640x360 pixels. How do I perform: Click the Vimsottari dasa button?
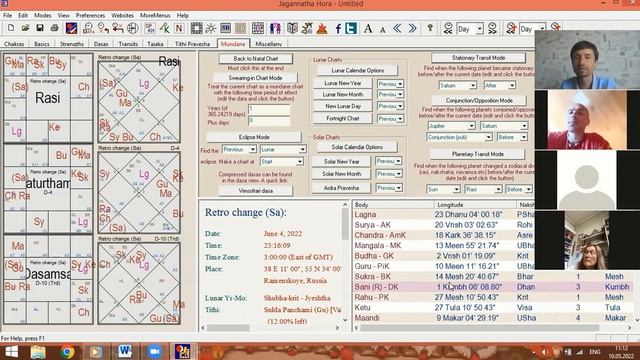[x=256, y=191]
